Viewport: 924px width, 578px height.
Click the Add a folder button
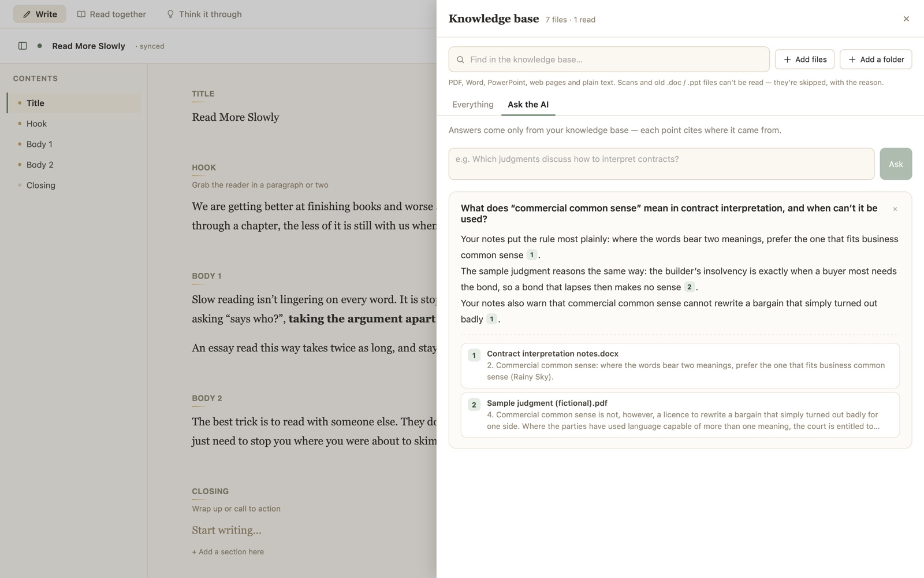click(875, 60)
